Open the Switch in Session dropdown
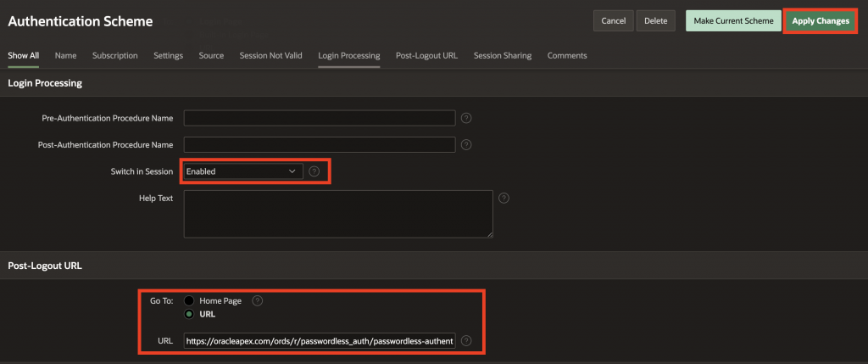Screen dimensions: 868x364 (x=243, y=171)
